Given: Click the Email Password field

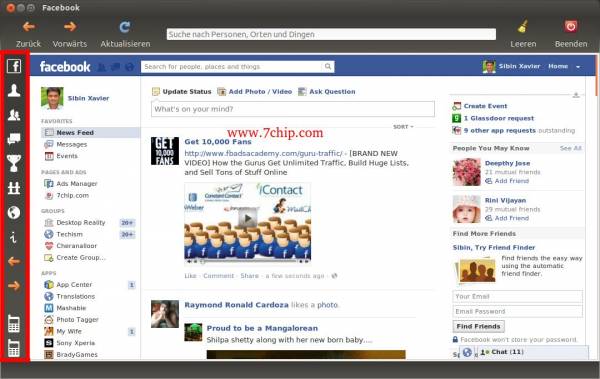Looking at the screenshot, I should [x=517, y=311].
